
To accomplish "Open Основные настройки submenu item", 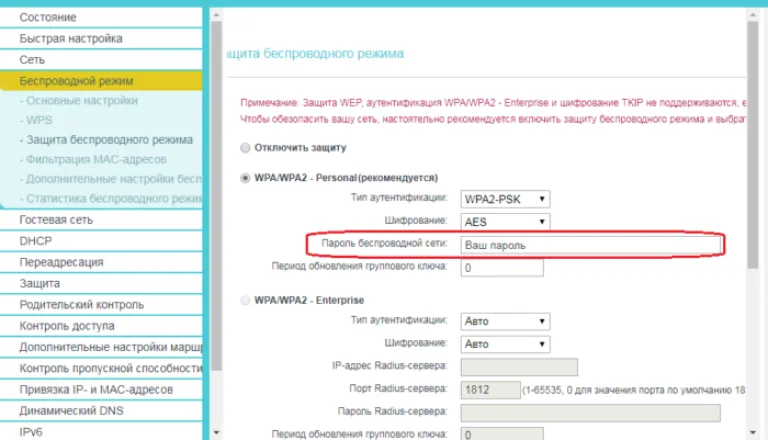I will pyautogui.click(x=81, y=100).
